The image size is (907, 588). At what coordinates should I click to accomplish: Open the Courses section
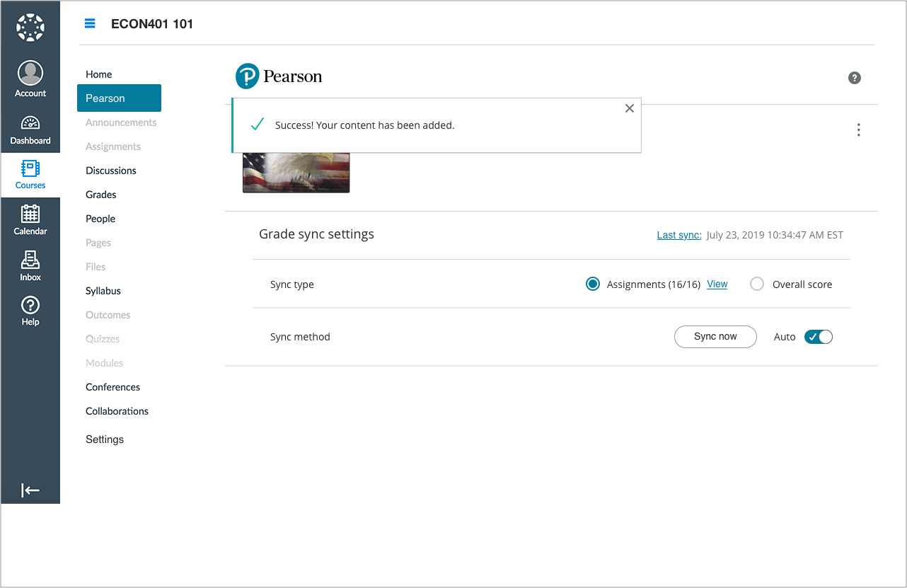[x=30, y=175]
